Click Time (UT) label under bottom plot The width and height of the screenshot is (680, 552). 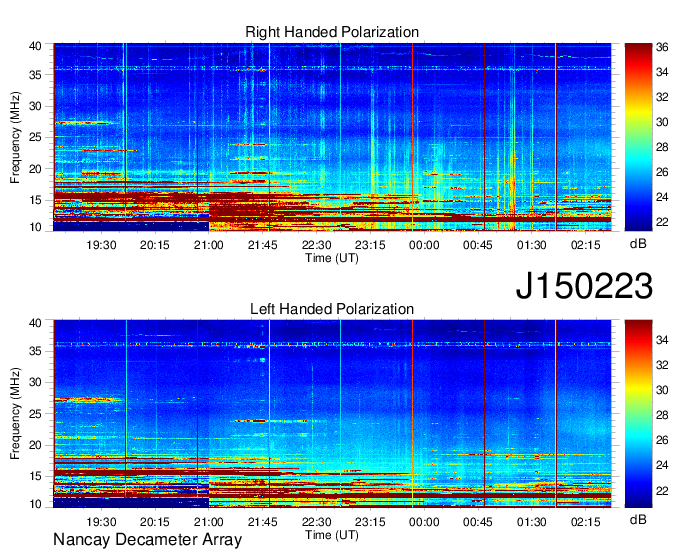tap(332, 535)
